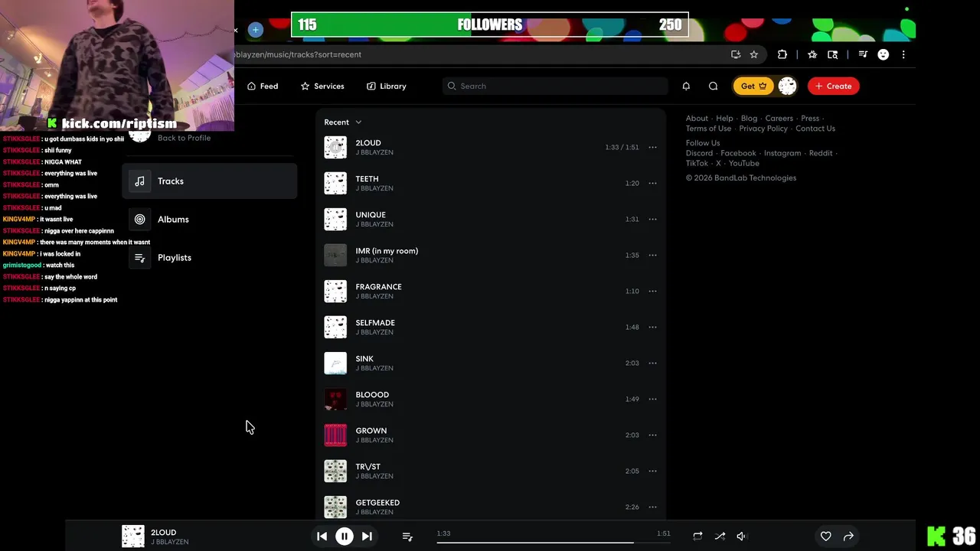Viewport: 980px width, 551px height.
Task: Open more options for BLOOOD
Action: click(x=652, y=399)
